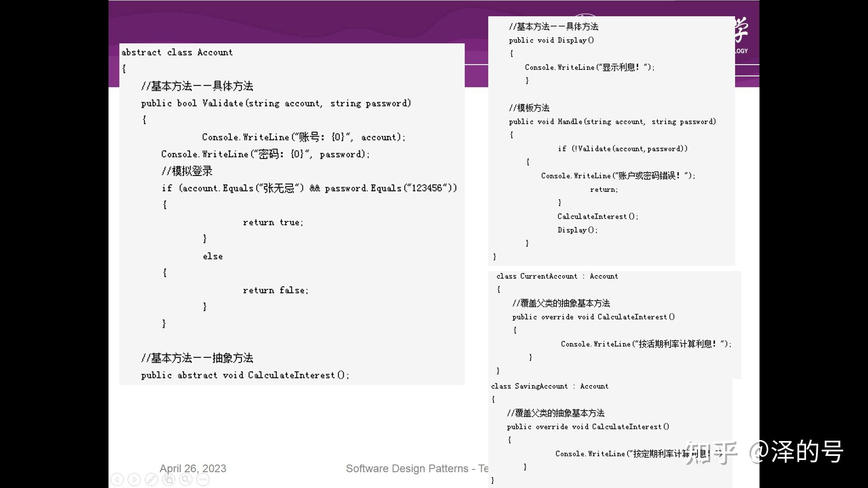Activate the zoom magnifier tool
868x488 pixels.
coord(186,479)
